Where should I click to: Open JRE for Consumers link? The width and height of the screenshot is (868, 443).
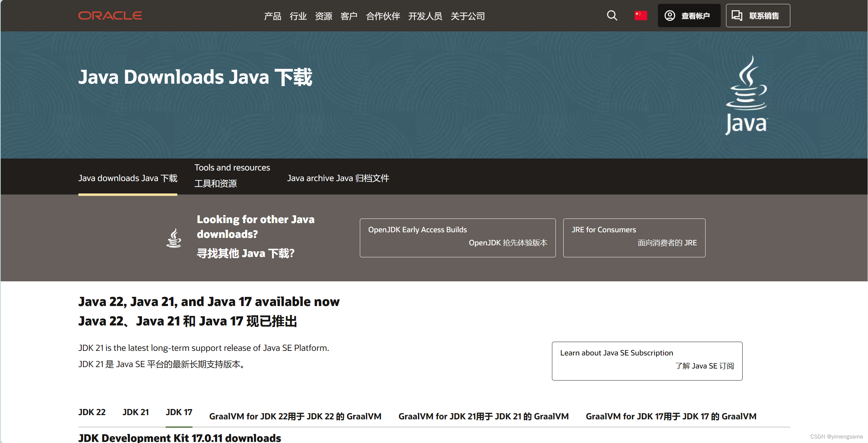pyautogui.click(x=634, y=238)
